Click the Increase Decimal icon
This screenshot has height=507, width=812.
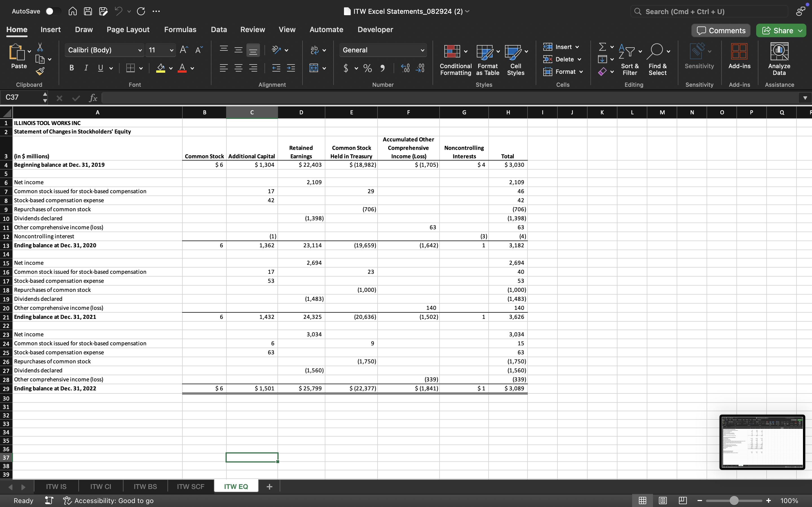(405, 68)
